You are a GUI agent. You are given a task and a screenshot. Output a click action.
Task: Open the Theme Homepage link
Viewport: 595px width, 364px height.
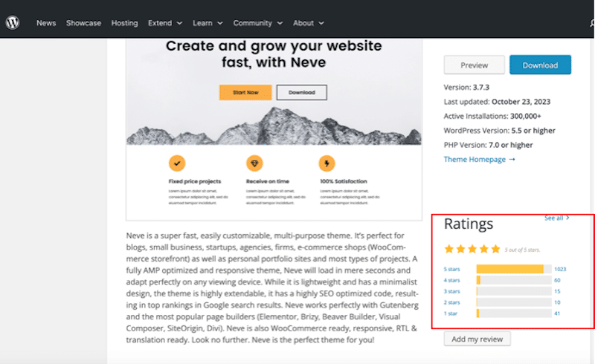tap(479, 159)
